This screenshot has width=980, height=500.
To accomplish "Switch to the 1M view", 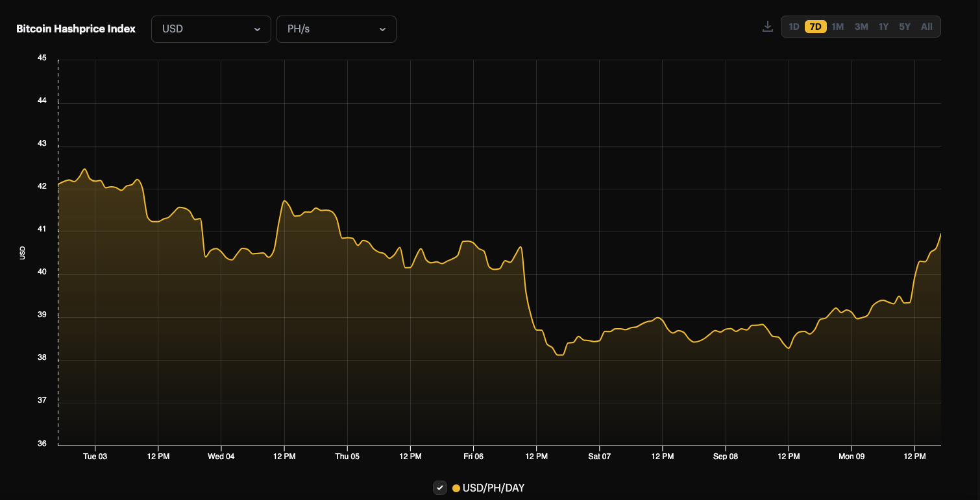I will tap(837, 27).
